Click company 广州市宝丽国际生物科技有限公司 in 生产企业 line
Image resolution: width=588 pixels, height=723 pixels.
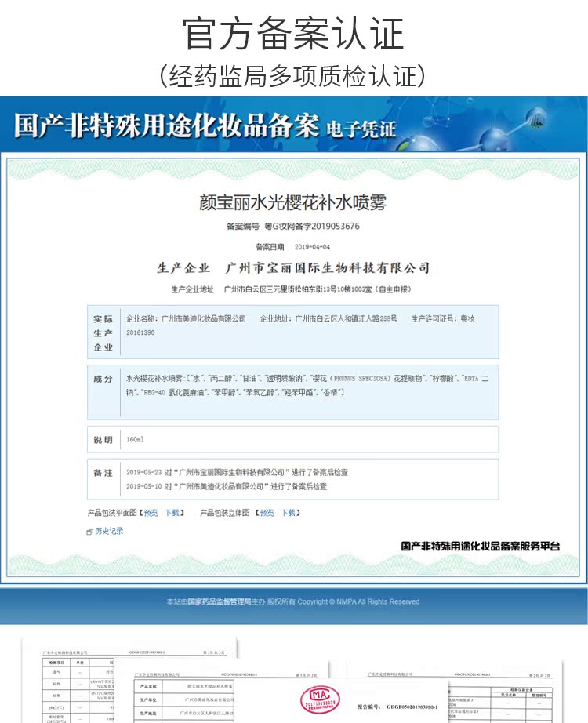point(328,268)
